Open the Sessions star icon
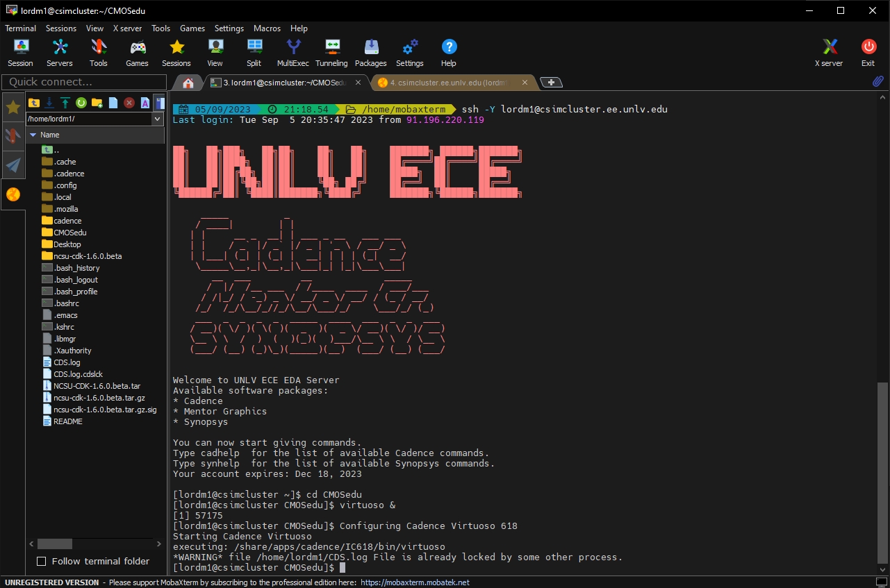 coord(176,53)
